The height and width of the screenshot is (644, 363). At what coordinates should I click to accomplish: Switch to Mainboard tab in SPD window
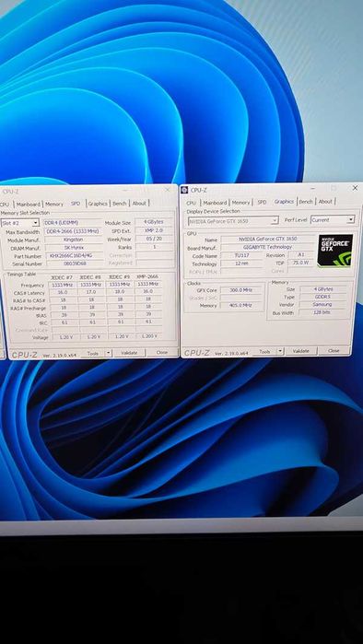28,205
